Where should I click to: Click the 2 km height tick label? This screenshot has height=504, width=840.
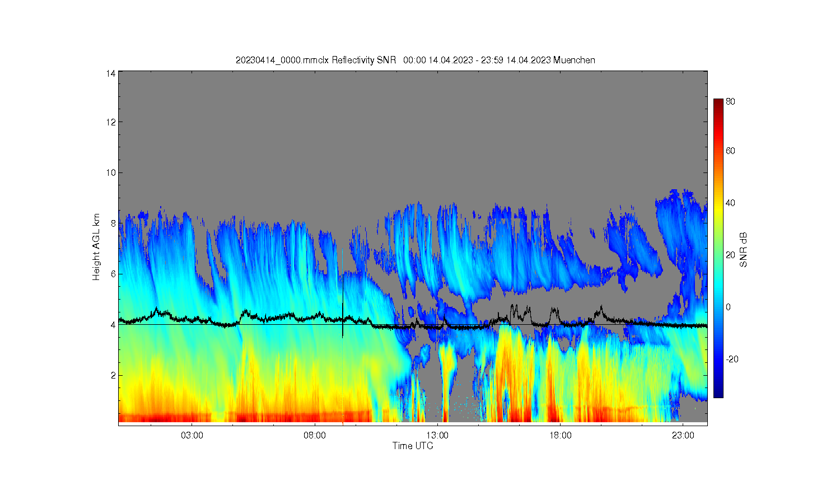click(113, 375)
